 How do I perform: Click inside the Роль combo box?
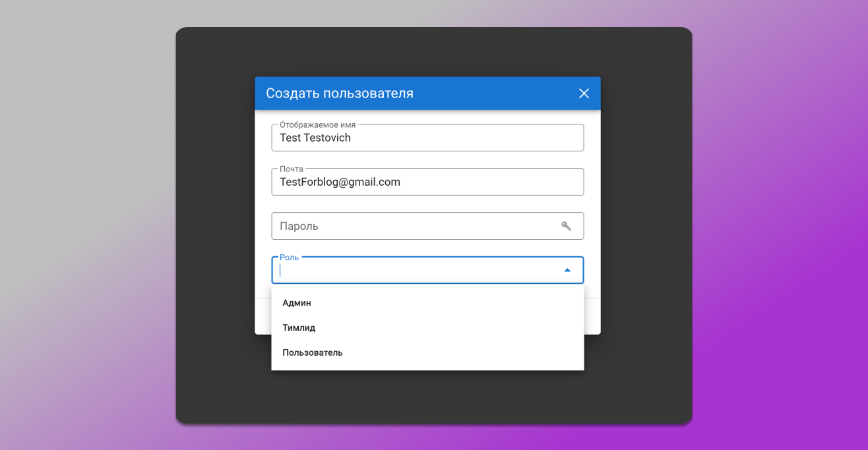416,270
